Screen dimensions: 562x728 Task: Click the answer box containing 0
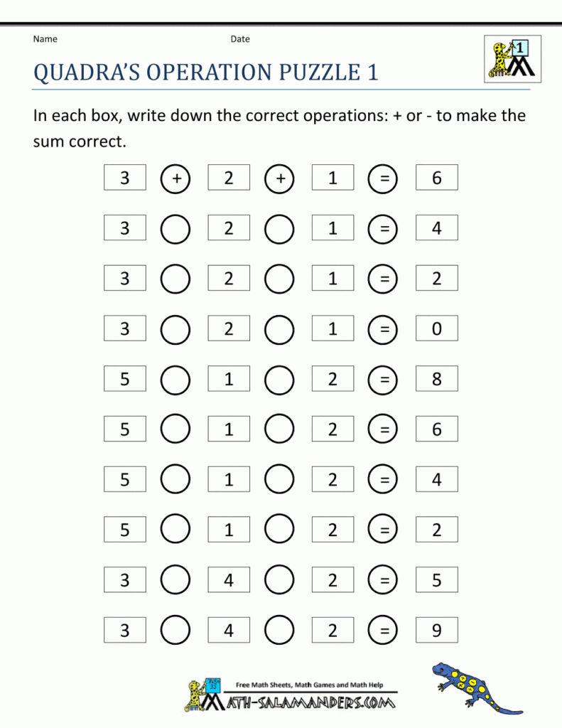[x=436, y=328]
